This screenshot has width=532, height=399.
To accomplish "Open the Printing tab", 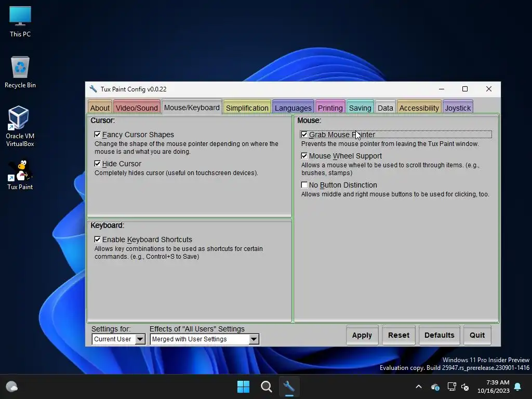I will [330, 108].
